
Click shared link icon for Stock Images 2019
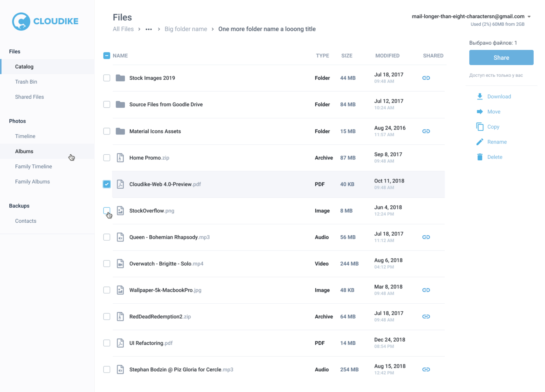tap(426, 78)
